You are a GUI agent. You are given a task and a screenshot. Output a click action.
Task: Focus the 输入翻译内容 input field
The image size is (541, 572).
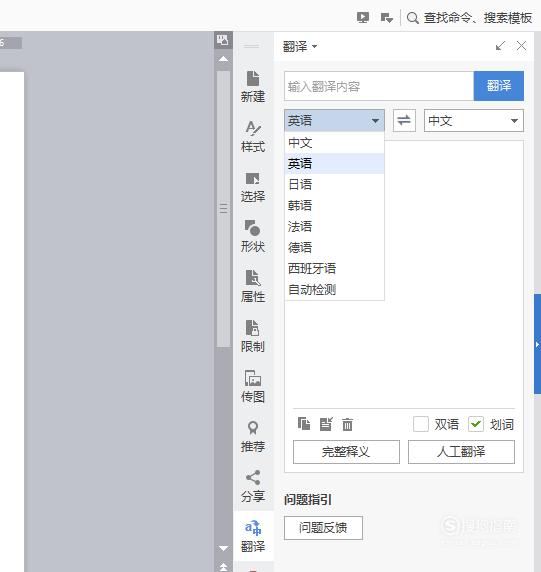379,86
